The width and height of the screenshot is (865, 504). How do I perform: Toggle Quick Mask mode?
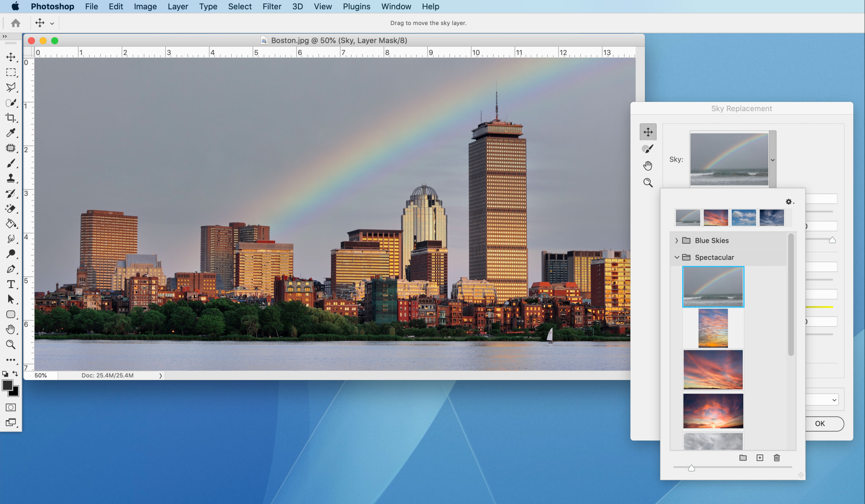(x=10, y=408)
